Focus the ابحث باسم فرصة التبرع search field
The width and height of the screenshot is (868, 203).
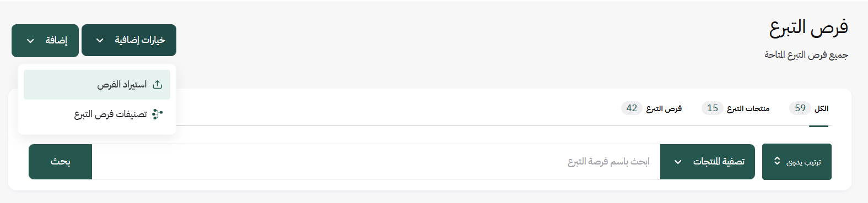point(376,162)
